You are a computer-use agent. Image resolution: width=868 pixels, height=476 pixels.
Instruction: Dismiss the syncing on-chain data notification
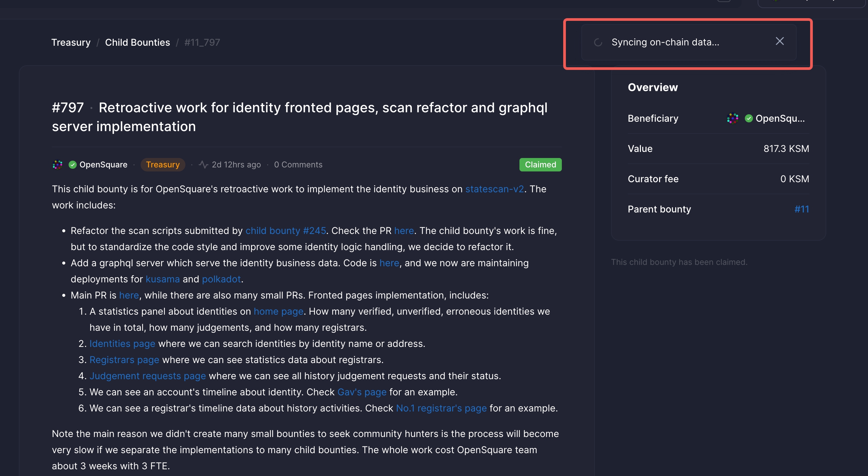coord(780,41)
